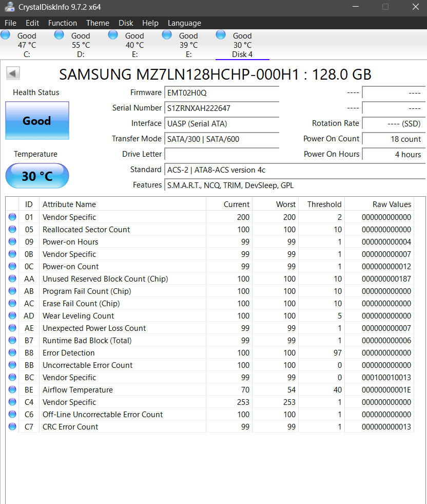Click status orb for Power-on Count row

coord(12,266)
